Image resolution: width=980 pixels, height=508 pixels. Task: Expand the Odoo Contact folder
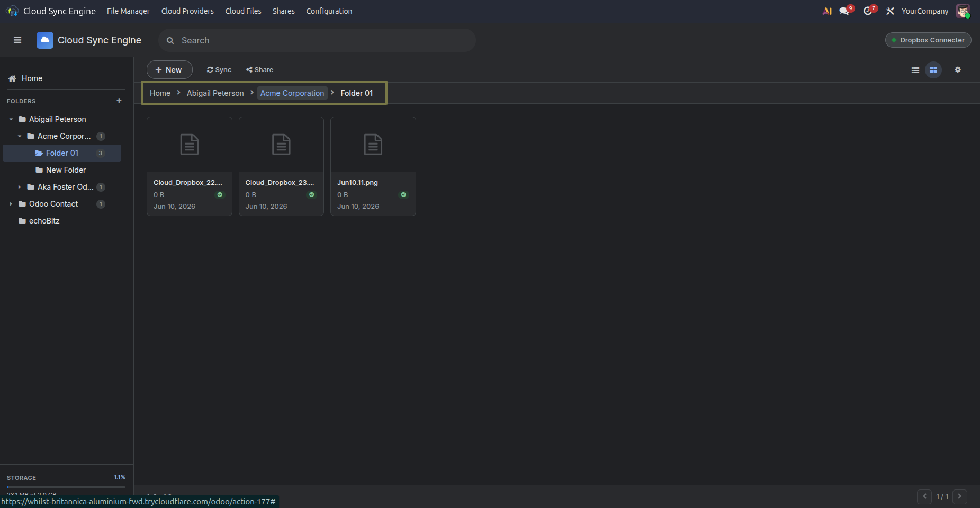pos(11,204)
